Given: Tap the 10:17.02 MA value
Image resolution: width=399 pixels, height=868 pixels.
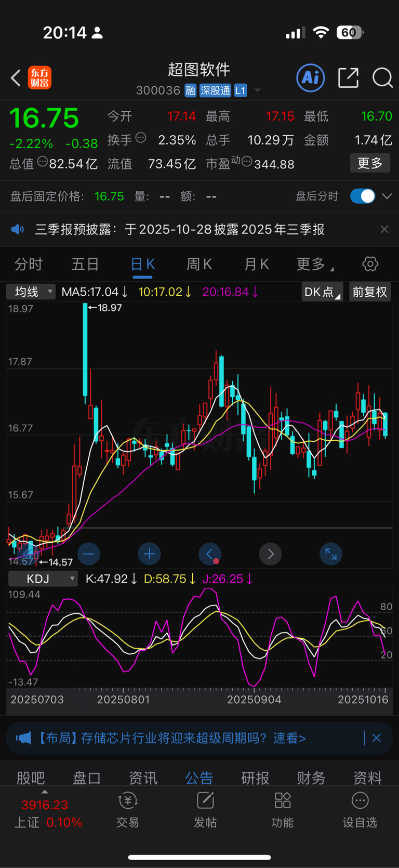Looking at the screenshot, I should pos(165,292).
